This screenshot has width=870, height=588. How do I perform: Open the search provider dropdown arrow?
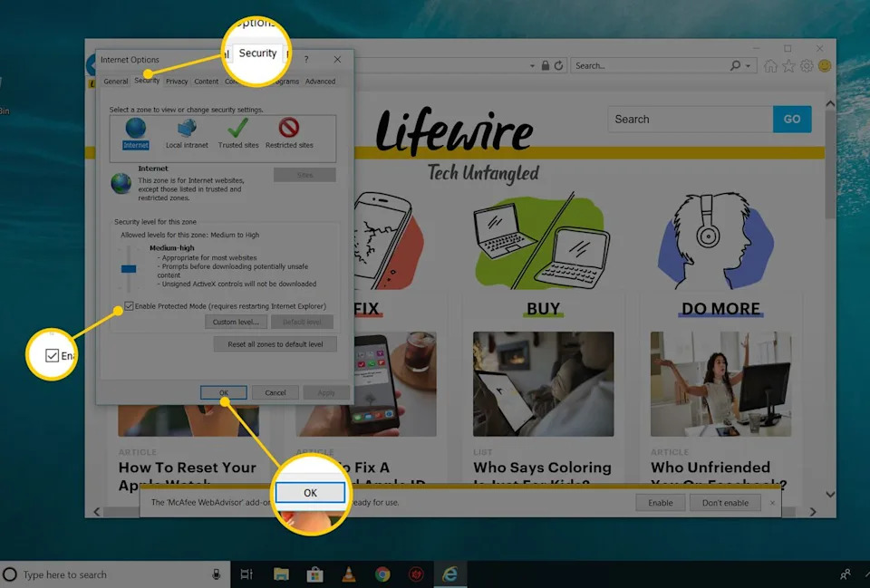coord(748,66)
